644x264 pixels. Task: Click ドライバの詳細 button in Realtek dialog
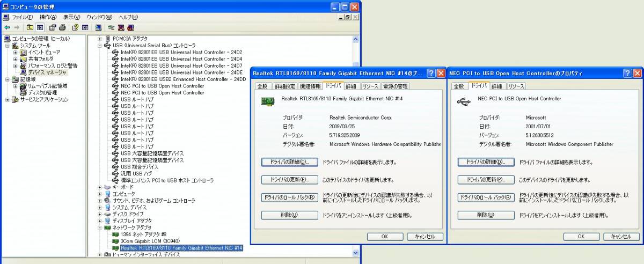tap(289, 162)
